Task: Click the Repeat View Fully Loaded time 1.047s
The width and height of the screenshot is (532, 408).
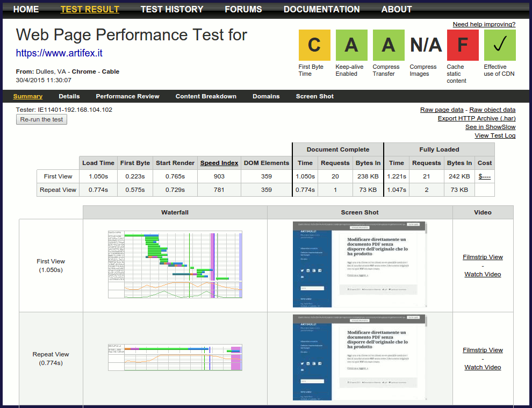Action: tap(397, 190)
